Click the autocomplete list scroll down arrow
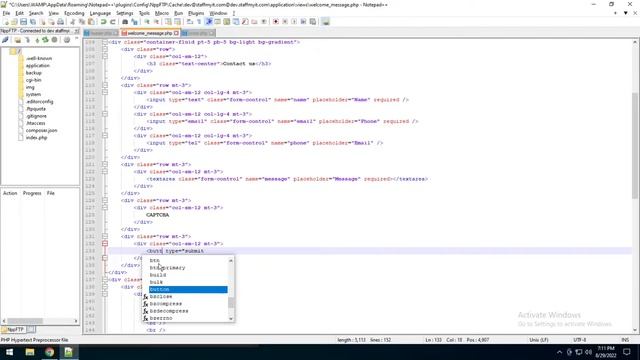Viewport: 640px width, 360px height. tap(231, 318)
